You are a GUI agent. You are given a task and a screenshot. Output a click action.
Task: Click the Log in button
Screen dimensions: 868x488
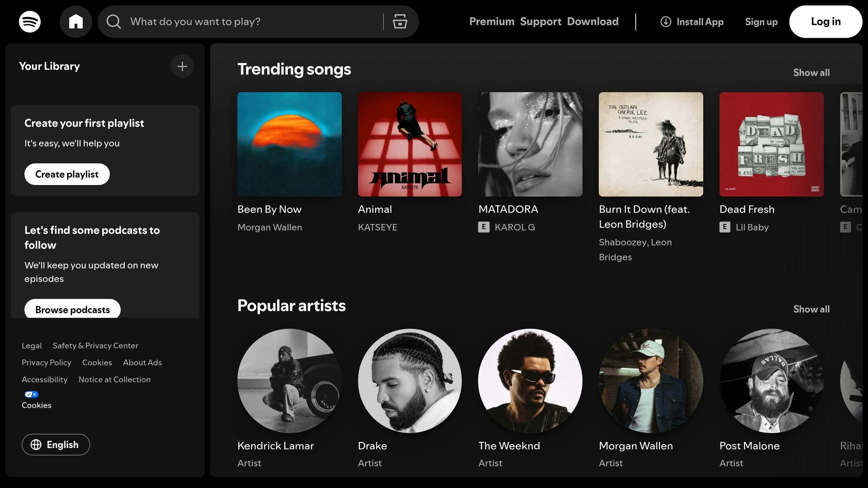[x=826, y=22]
